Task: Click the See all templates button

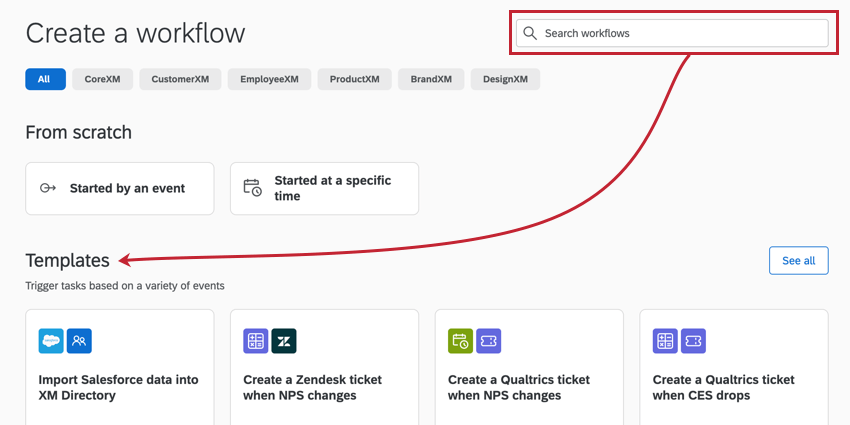Action: pyautogui.click(x=798, y=260)
